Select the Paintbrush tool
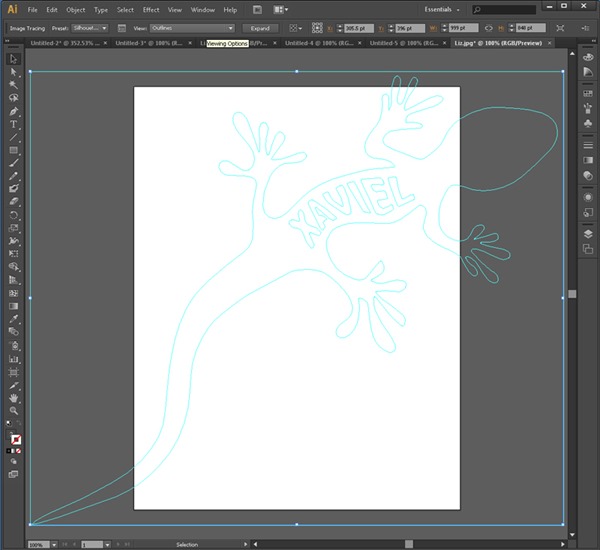The image size is (600, 550). coord(13,163)
